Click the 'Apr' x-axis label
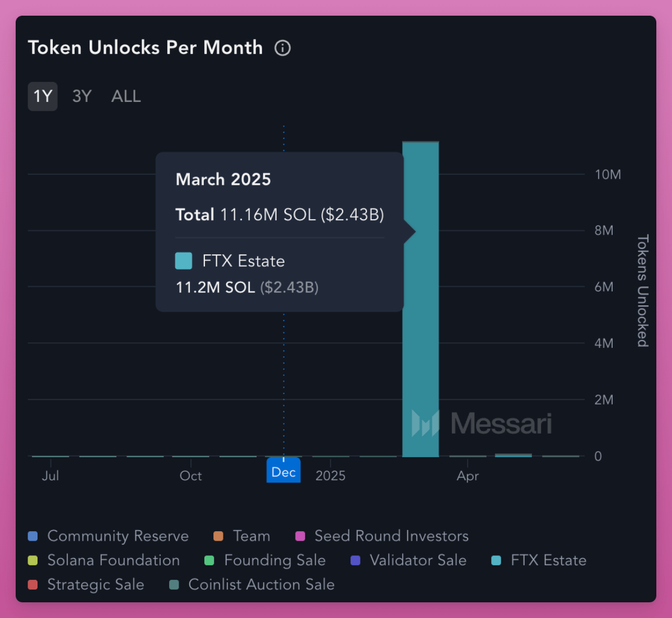672x618 pixels. click(468, 476)
